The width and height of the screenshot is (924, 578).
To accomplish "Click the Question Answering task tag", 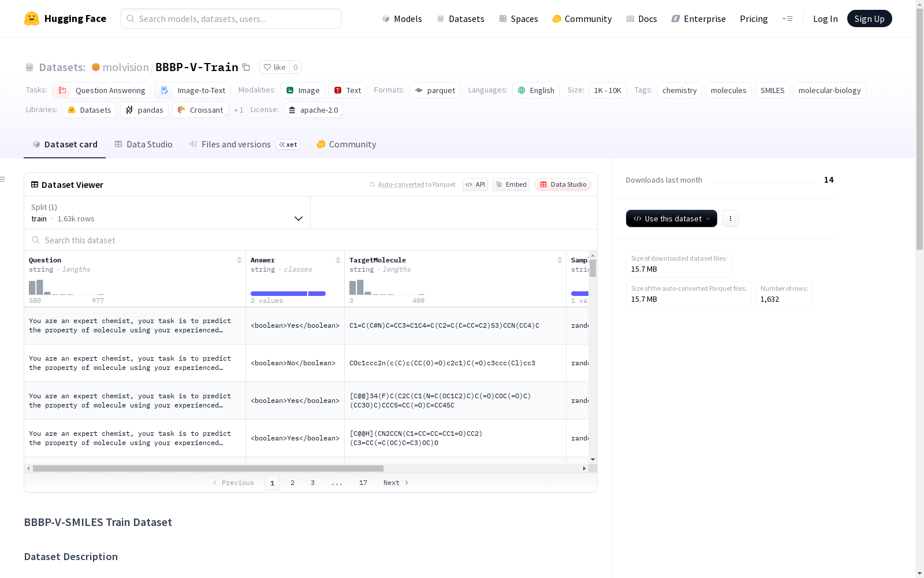I will point(102,90).
